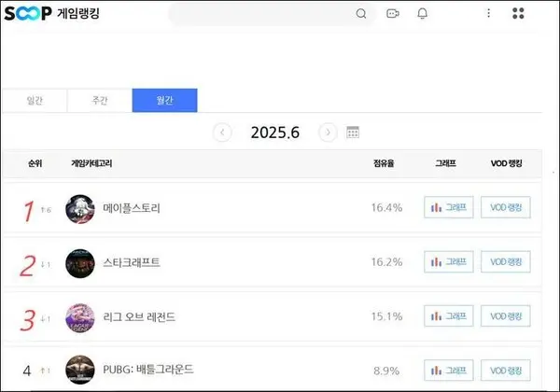The image size is (560, 392).
Task: Select the 월간 (monthly) tab
Action: click(164, 101)
